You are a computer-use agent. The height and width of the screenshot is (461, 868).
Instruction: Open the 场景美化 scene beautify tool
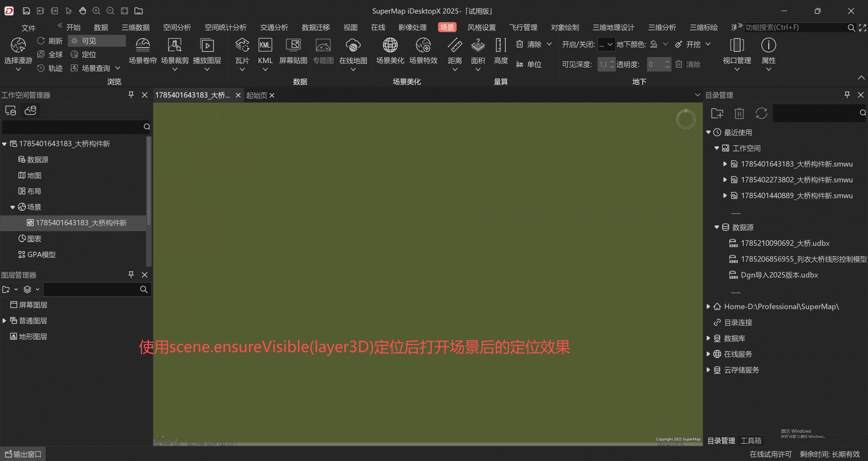(390, 51)
